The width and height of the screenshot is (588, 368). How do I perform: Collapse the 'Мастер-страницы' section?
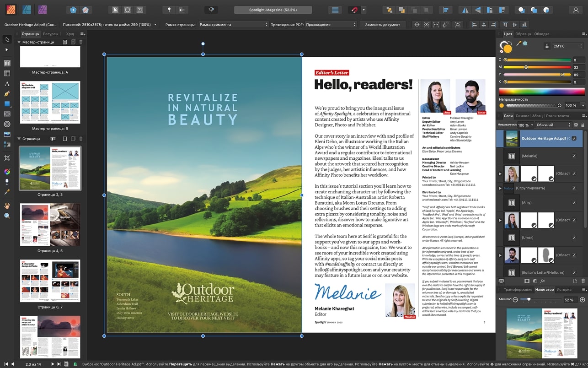(x=19, y=42)
